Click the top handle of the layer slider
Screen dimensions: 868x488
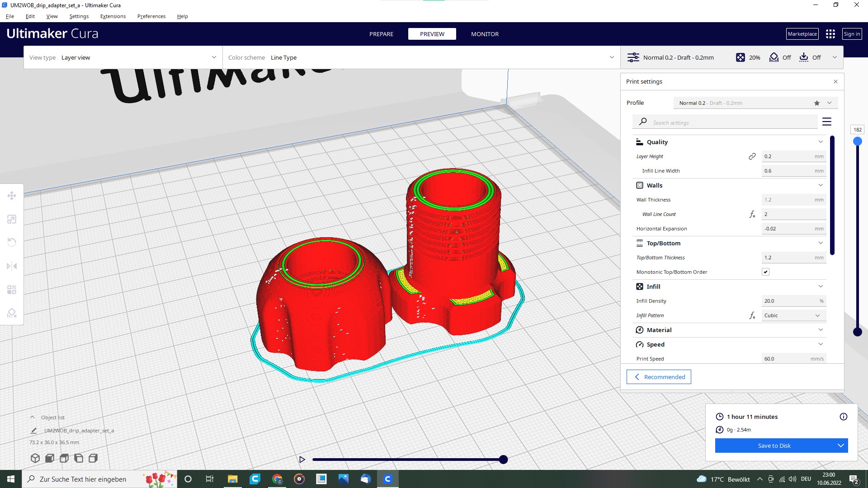(x=858, y=141)
